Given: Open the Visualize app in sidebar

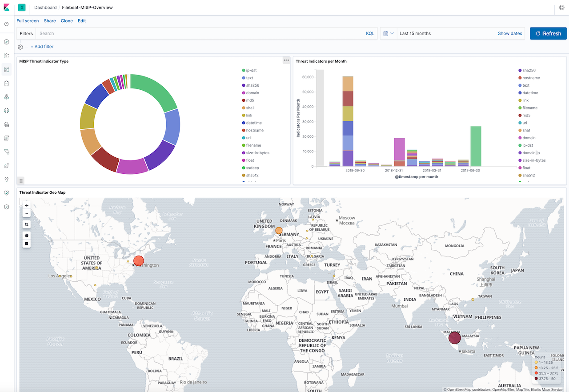Looking at the screenshot, I should point(6,55).
